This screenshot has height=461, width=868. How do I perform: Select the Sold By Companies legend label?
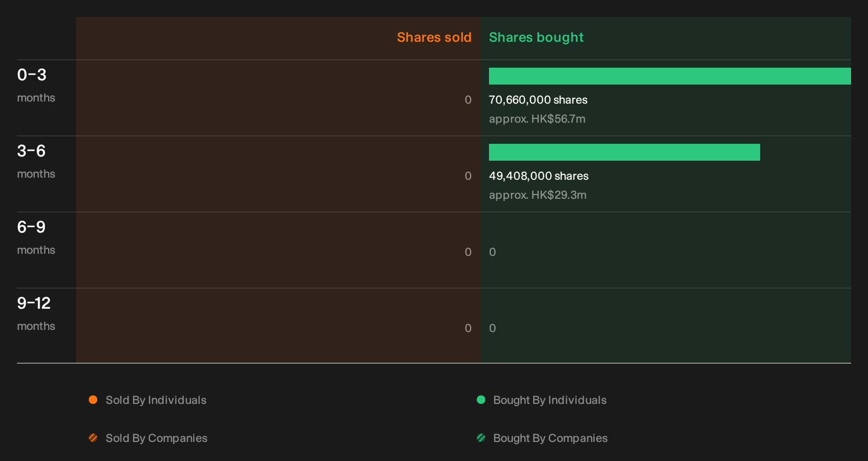(156, 438)
